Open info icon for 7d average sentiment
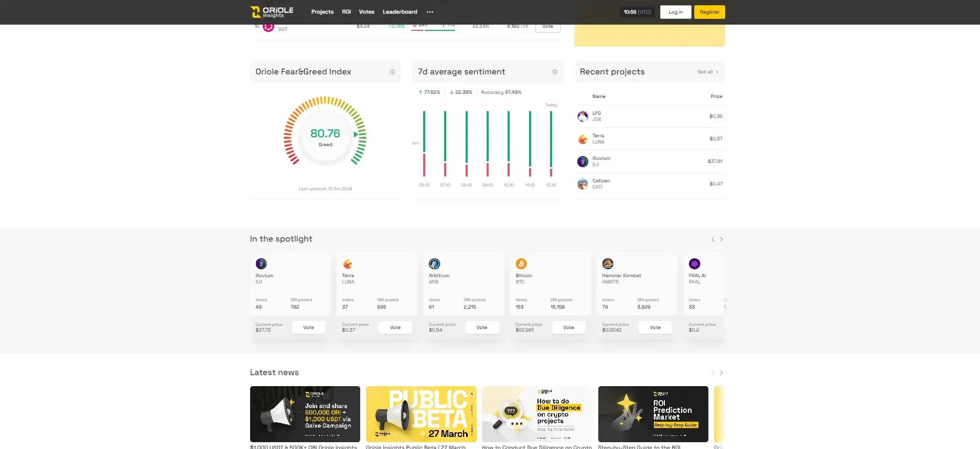Viewport: 980px width, 449px height. 555,72
